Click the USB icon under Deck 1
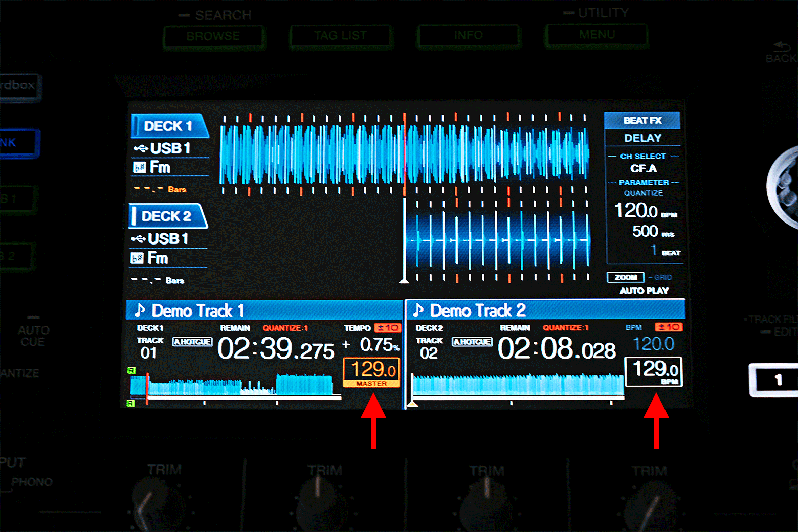Image resolution: width=798 pixels, height=532 pixels. [141, 149]
